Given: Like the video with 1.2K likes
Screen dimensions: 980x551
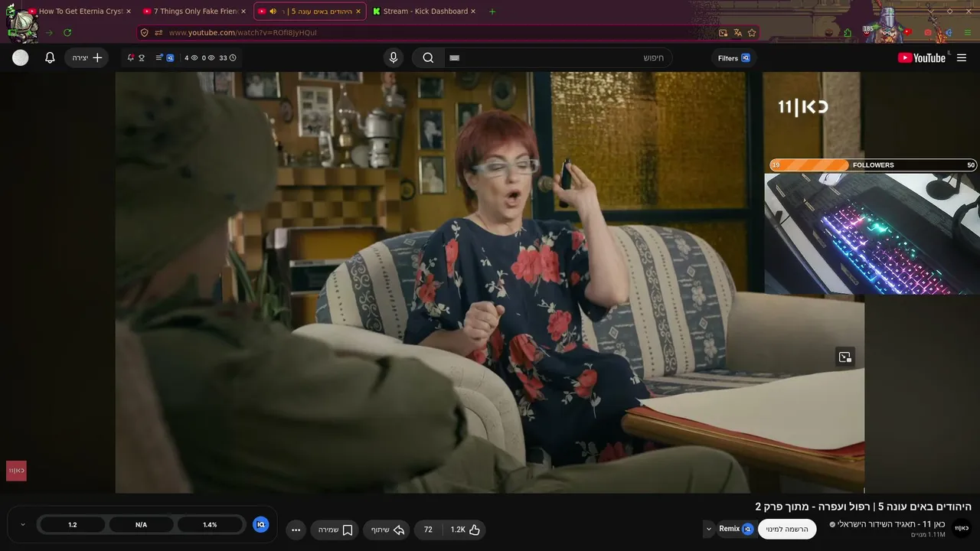Looking at the screenshot, I should pos(465,530).
